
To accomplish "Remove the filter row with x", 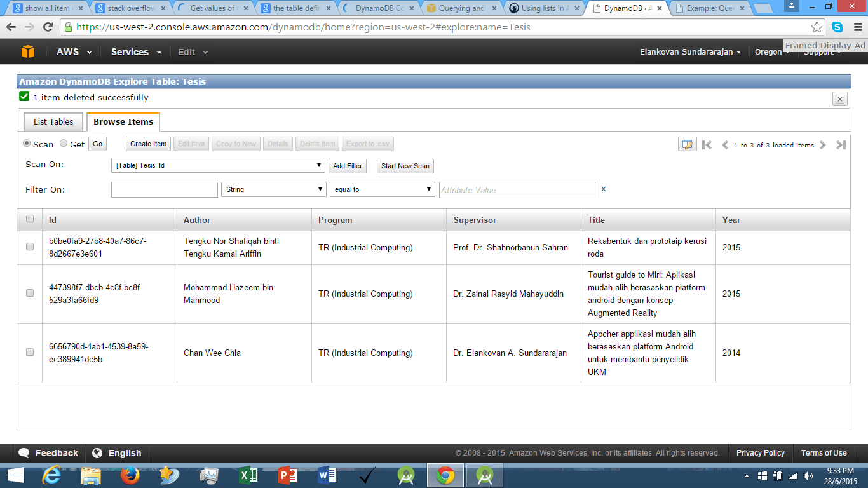I will pos(604,189).
